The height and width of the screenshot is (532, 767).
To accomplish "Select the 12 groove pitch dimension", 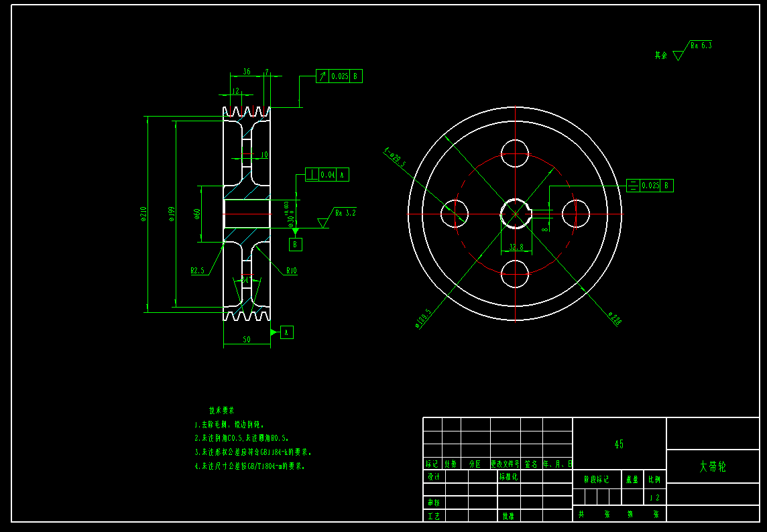I will 236,90.
